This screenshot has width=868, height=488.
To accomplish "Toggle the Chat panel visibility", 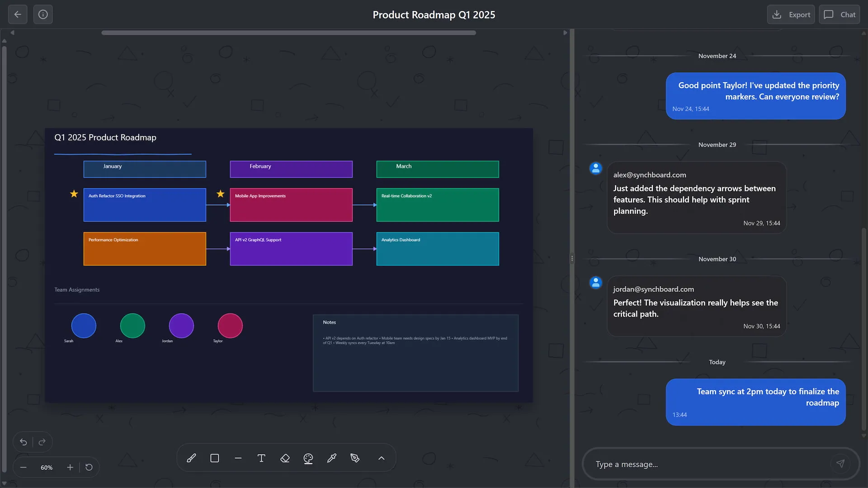I will point(839,14).
